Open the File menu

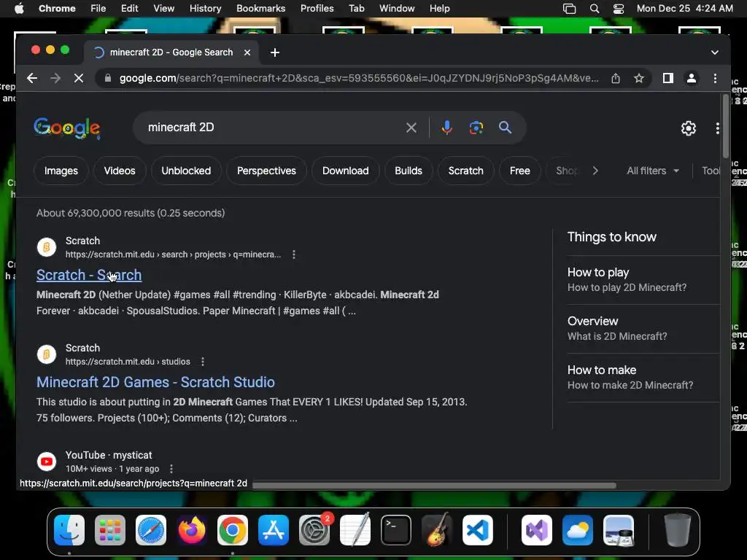coord(98,9)
